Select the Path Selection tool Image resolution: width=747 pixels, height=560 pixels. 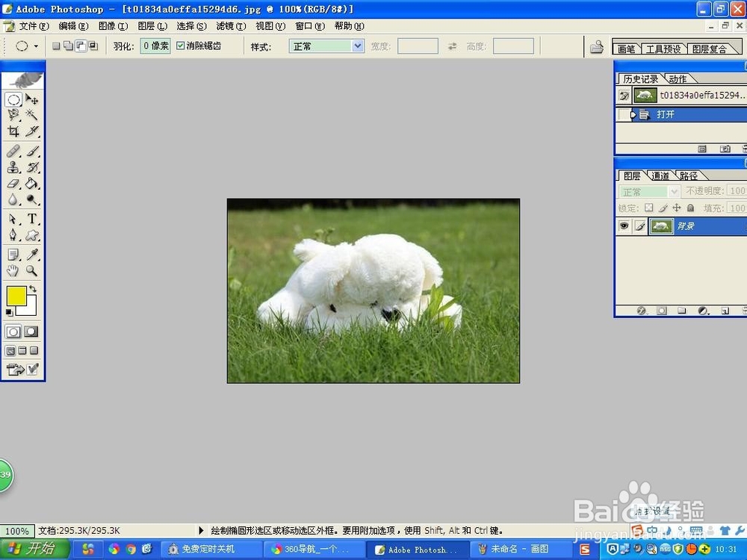[x=13, y=219]
